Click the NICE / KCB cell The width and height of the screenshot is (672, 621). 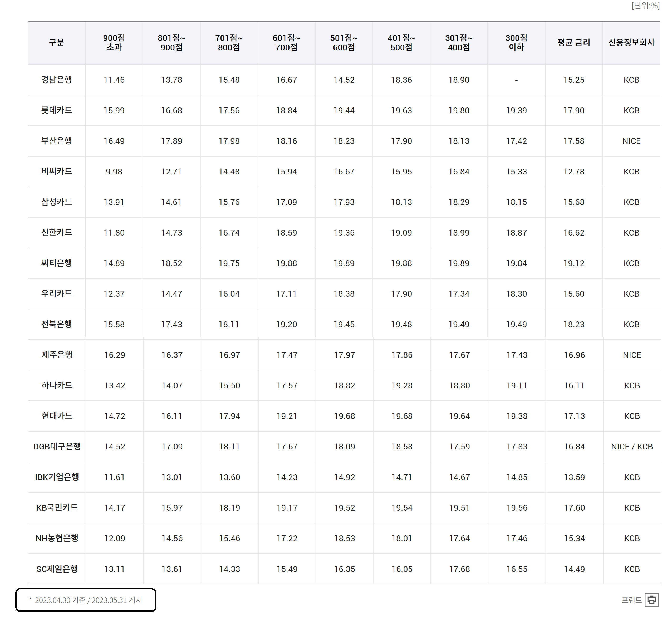click(632, 447)
